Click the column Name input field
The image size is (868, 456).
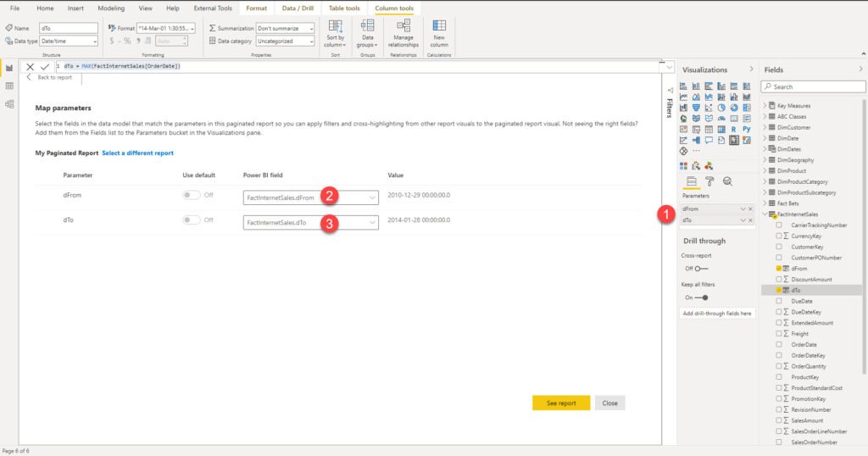pos(69,28)
